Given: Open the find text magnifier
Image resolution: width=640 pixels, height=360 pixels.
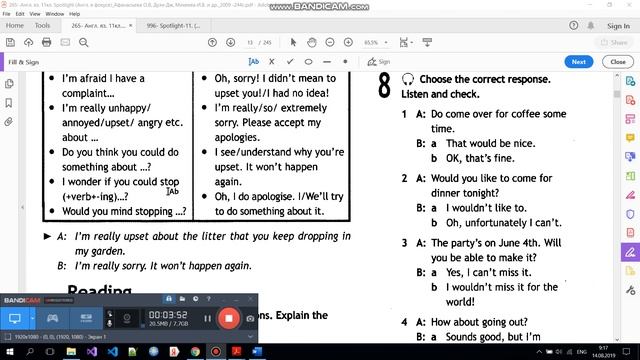Looking at the screenshot, I should (x=84, y=42).
